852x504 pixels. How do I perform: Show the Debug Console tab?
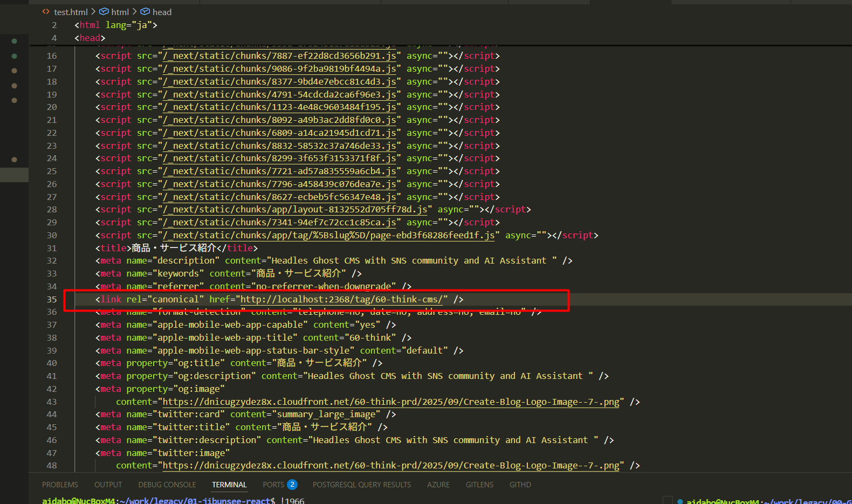pos(167,485)
